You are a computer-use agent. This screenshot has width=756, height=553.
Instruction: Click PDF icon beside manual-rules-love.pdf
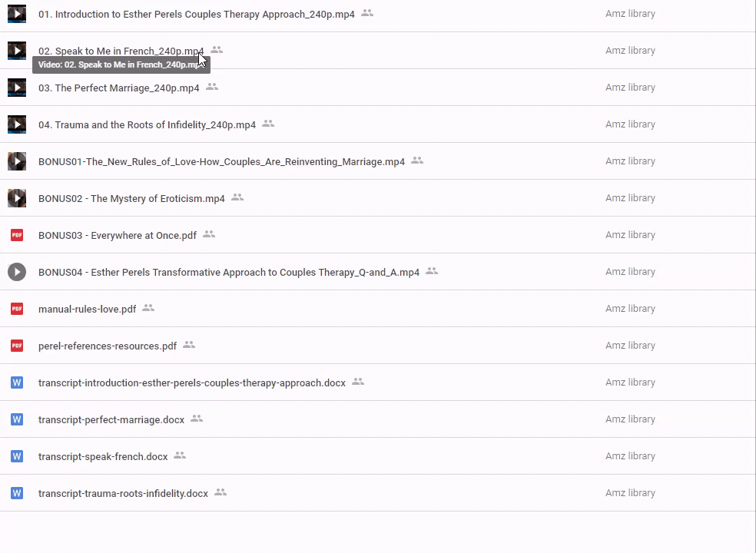coord(17,309)
